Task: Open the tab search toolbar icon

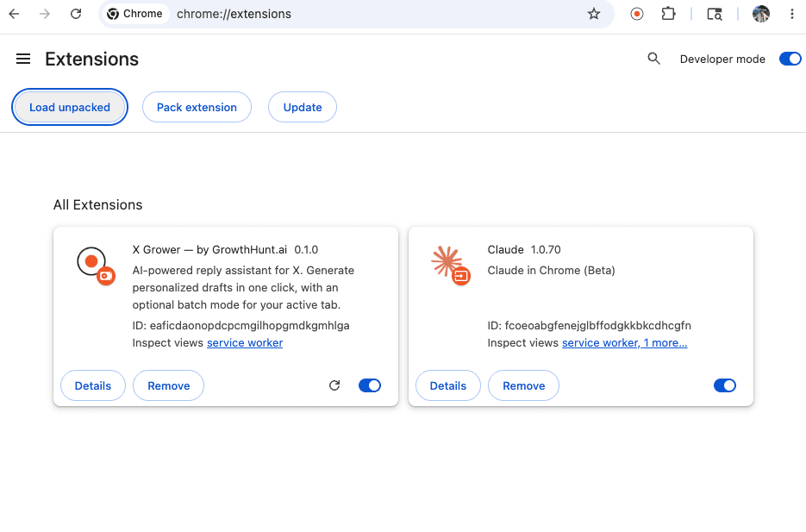Action: click(715, 14)
